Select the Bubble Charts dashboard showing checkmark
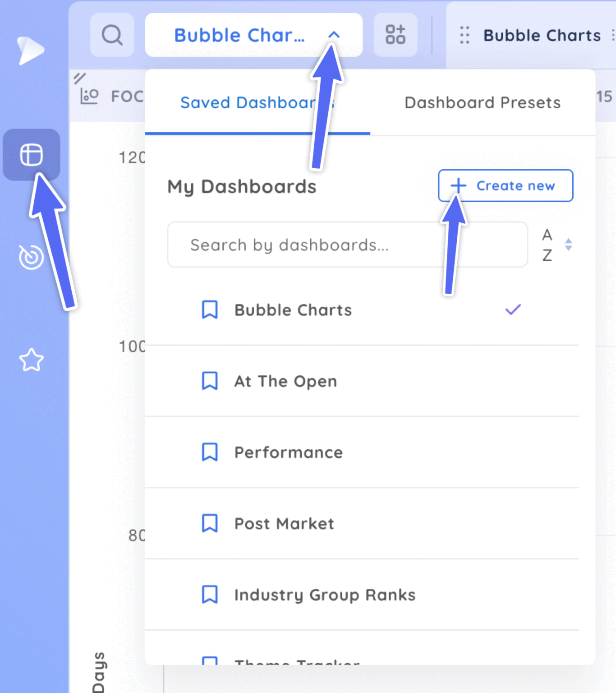 pyautogui.click(x=293, y=310)
